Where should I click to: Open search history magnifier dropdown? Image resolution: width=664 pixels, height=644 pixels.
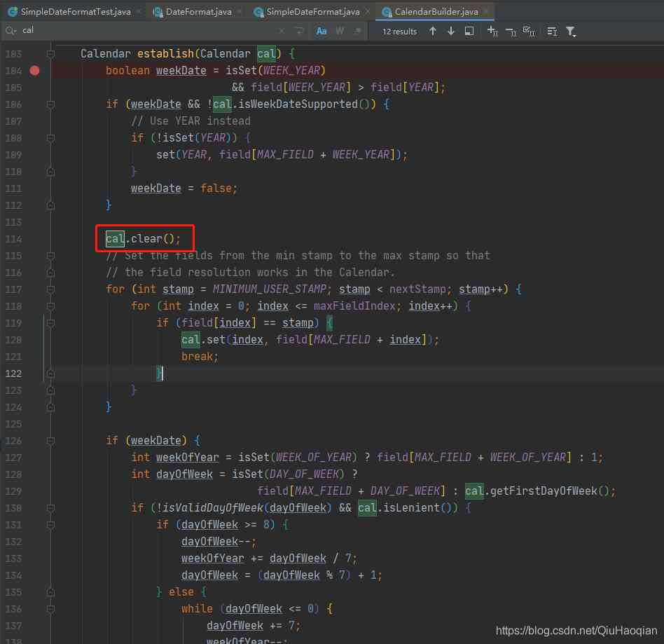[11, 31]
